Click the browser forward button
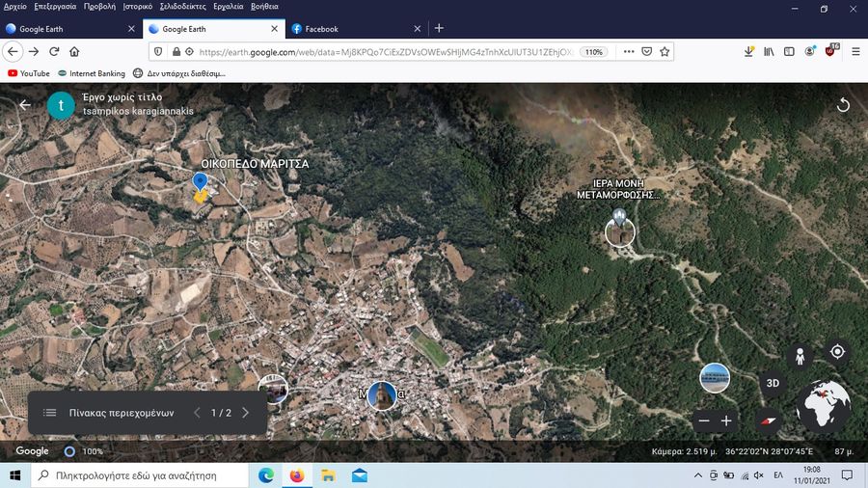Screen dimensions: 868x488 [x=34, y=51]
